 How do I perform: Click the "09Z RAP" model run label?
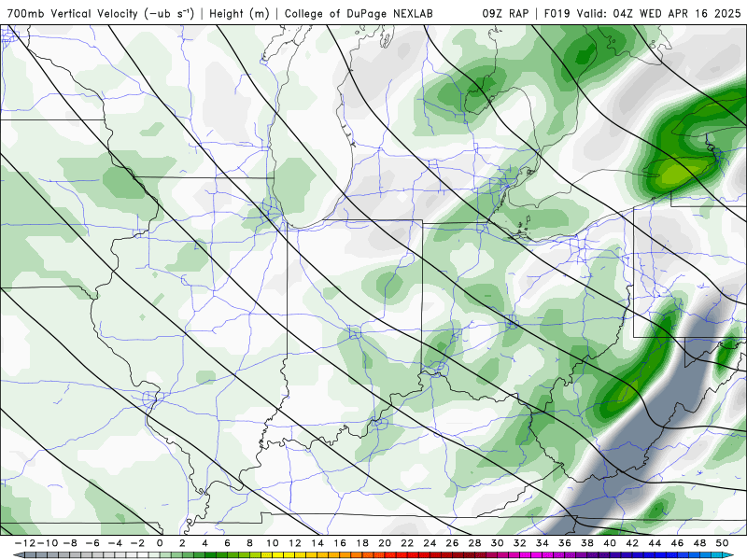coord(505,13)
